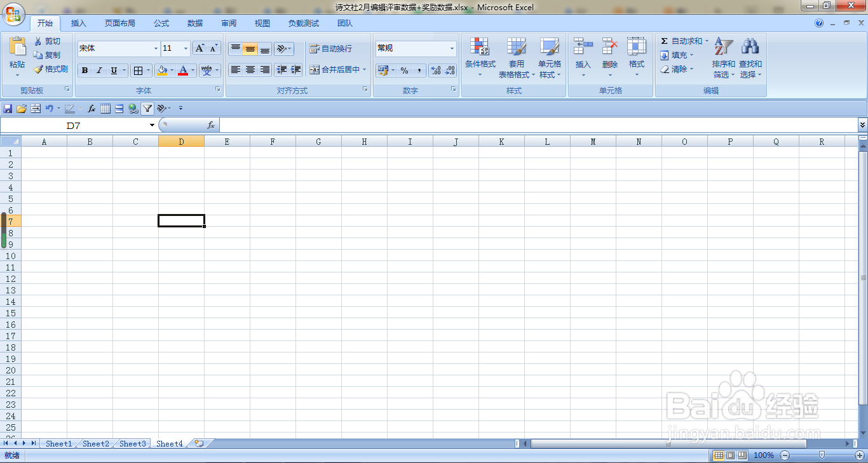This screenshot has width=868, height=463.
Task: Click the Decrease Indent icon
Action: (x=281, y=70)
